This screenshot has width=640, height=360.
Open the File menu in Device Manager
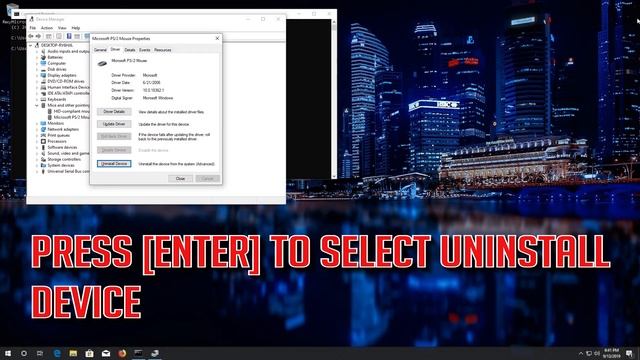[33, 28]
